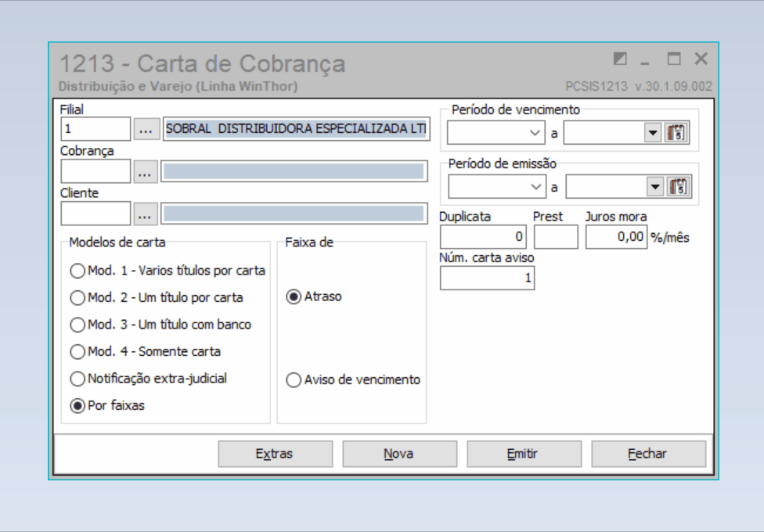
Task: Open the calendar icon in Período de vencimento
Action: pos(677,132)
